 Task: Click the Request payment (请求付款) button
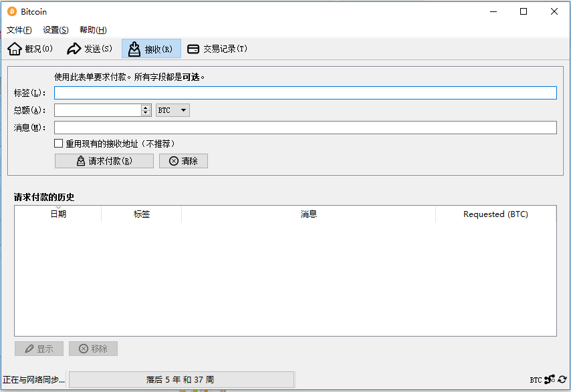click(104, 161)
